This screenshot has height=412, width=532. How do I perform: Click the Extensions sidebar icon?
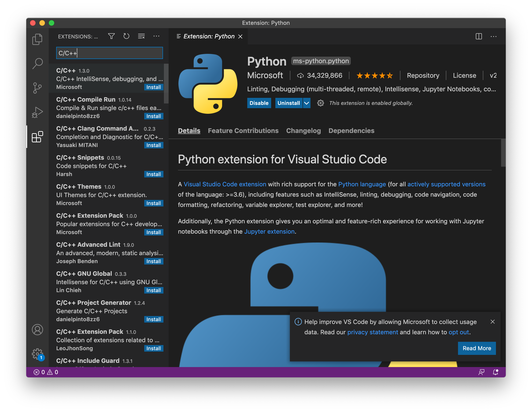(x=37, y=136)
